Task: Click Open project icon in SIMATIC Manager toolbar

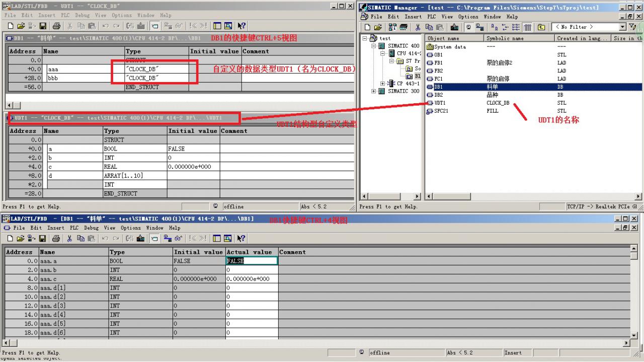Action: (377, 27)
